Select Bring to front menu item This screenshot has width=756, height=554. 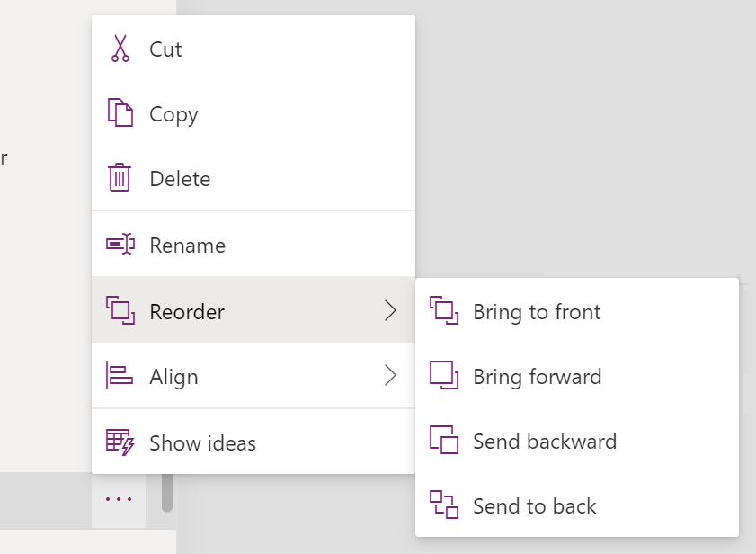point(537,312)
